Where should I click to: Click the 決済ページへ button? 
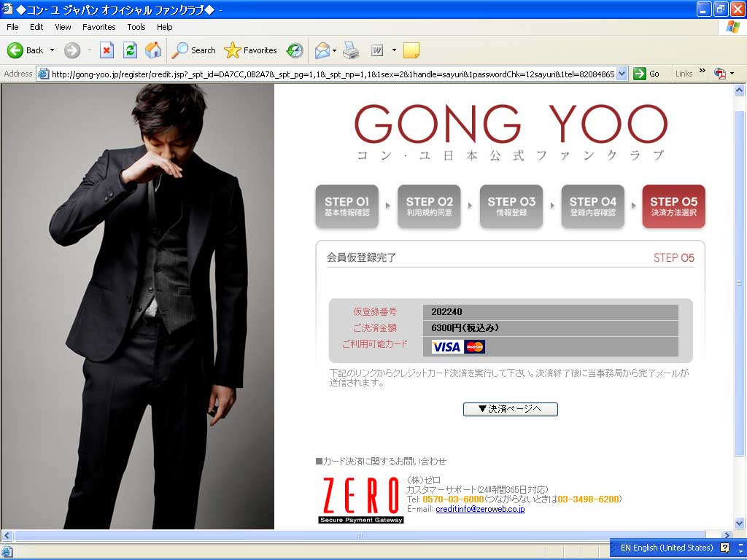(510, 409)
